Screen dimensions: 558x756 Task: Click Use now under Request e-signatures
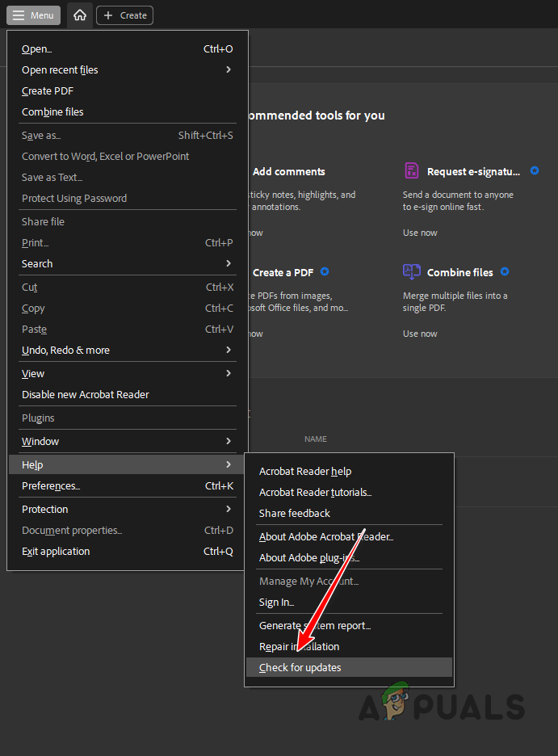pyautogui.click(x=420, y=233)
